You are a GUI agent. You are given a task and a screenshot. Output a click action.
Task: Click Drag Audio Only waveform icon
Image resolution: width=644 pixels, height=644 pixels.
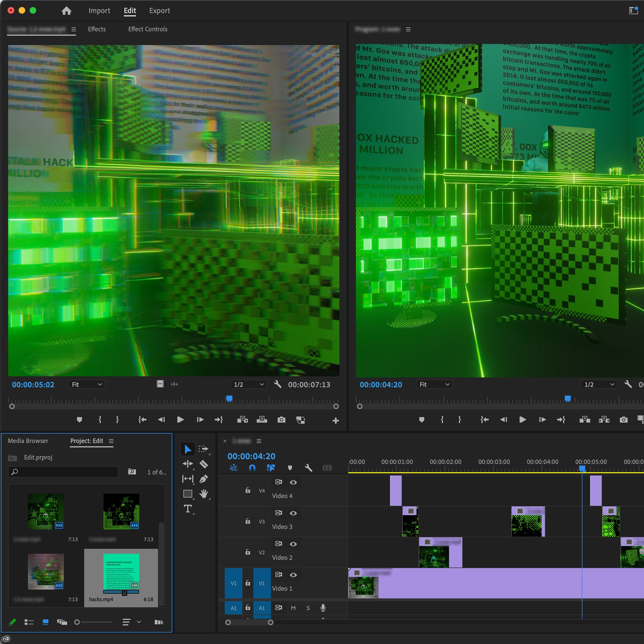coord(174,384)
